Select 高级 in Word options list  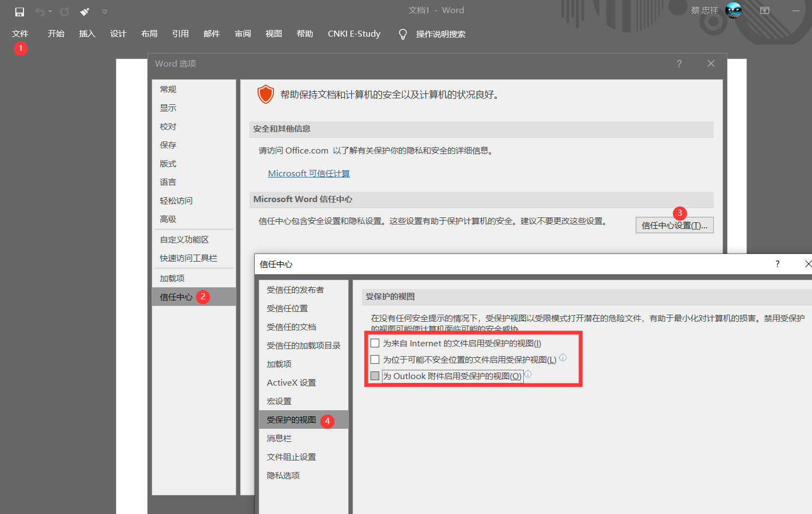point(194,220)
